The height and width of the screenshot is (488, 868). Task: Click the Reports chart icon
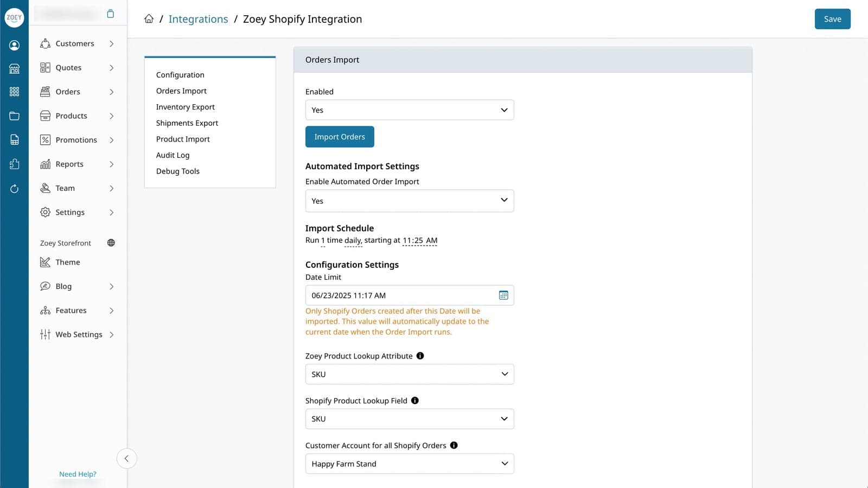(45, 164)
